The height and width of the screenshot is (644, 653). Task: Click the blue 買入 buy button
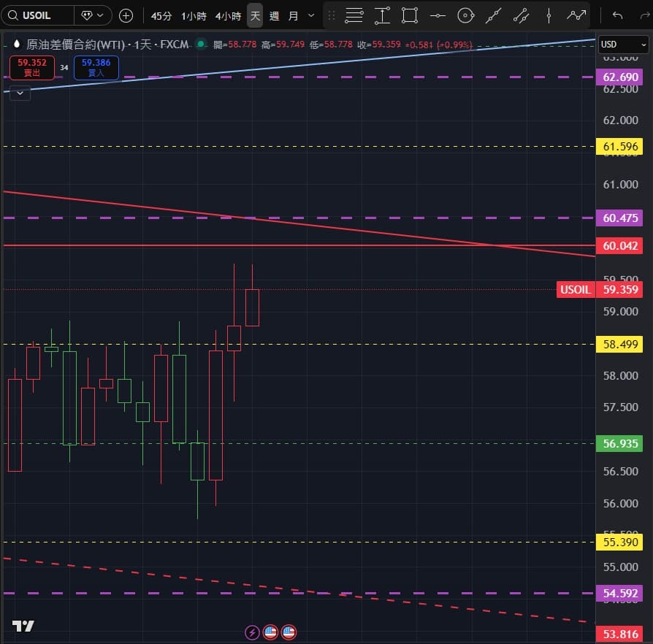(x=96, y=68)
